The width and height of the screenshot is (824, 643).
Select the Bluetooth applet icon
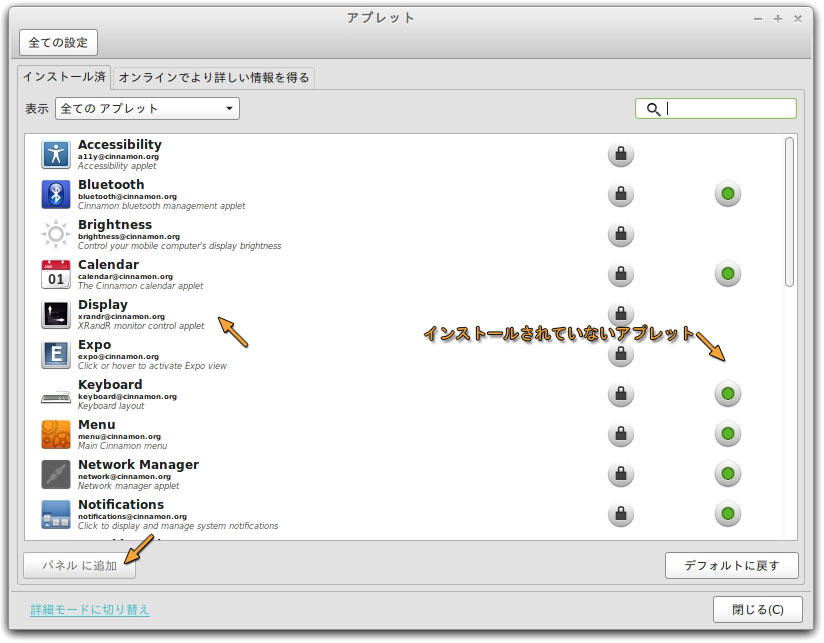coord(56,195)
